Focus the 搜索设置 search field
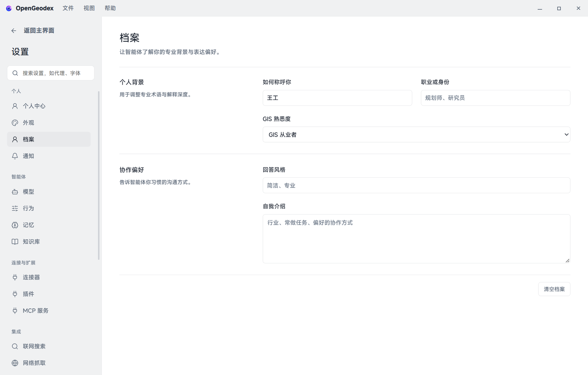This screenshot has width=588, height=375. pyautogui.click(x=51, y=73)
